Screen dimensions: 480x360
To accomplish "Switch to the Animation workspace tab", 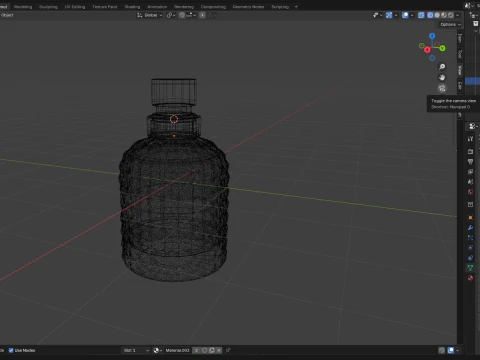I will coord(157,7).
